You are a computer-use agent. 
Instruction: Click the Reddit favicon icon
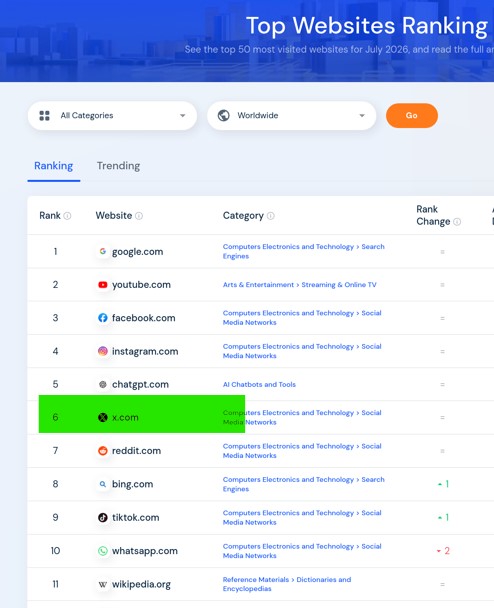102,451
